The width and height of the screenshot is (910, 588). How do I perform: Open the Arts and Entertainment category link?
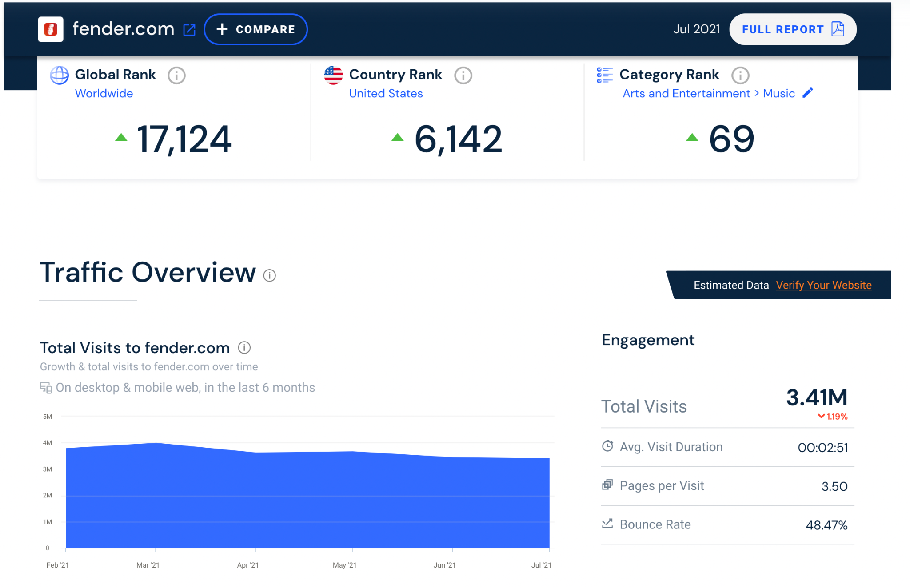(x=686, y=94)
